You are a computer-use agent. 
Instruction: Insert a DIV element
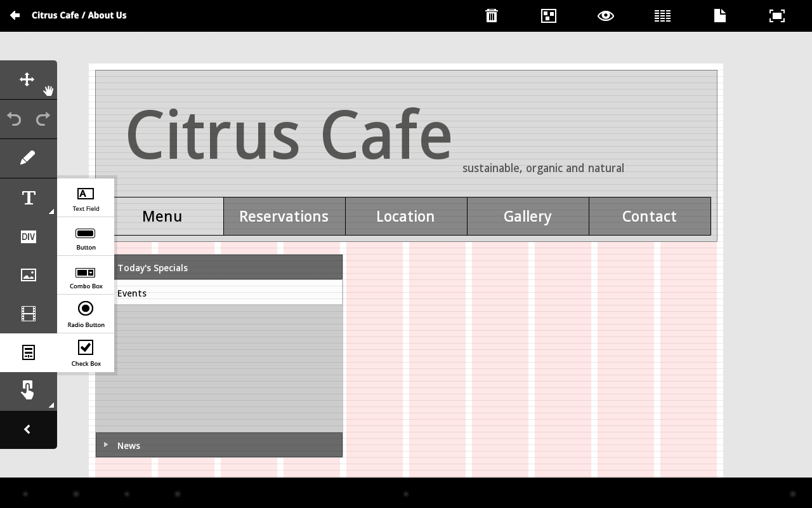point(28,236)
